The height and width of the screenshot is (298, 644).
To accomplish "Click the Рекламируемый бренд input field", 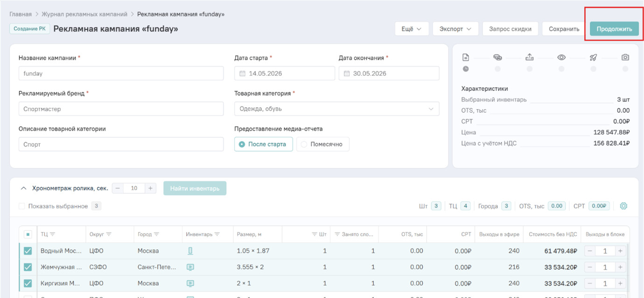I will pos(121,109).
